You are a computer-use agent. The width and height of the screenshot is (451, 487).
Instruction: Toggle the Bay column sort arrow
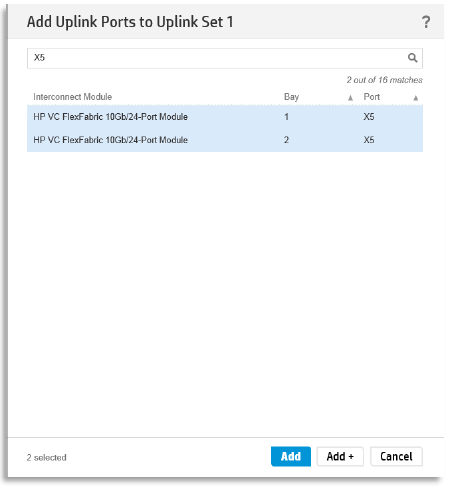click(350, 98)
